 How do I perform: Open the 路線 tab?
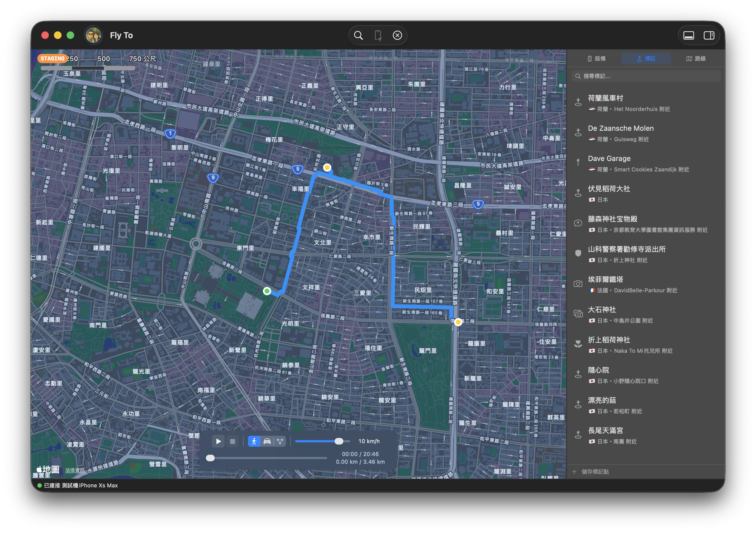coord(696,59)
